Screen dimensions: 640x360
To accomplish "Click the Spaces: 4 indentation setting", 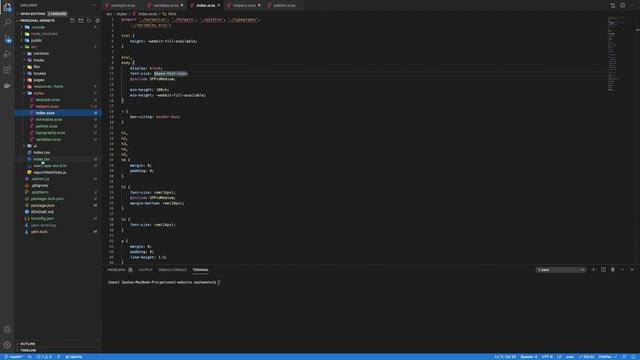I will [x=529, y=357].
